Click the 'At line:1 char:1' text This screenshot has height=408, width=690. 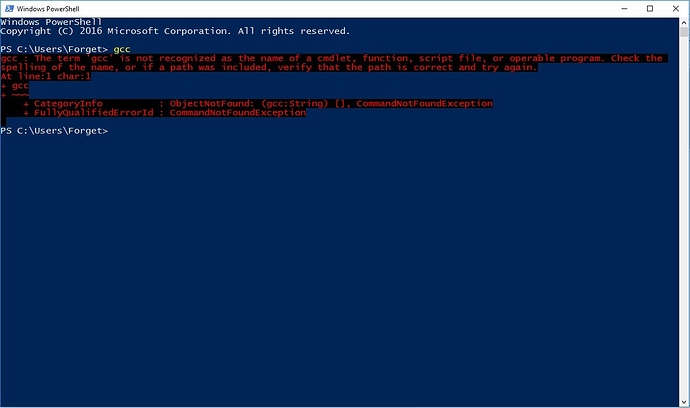46,76
